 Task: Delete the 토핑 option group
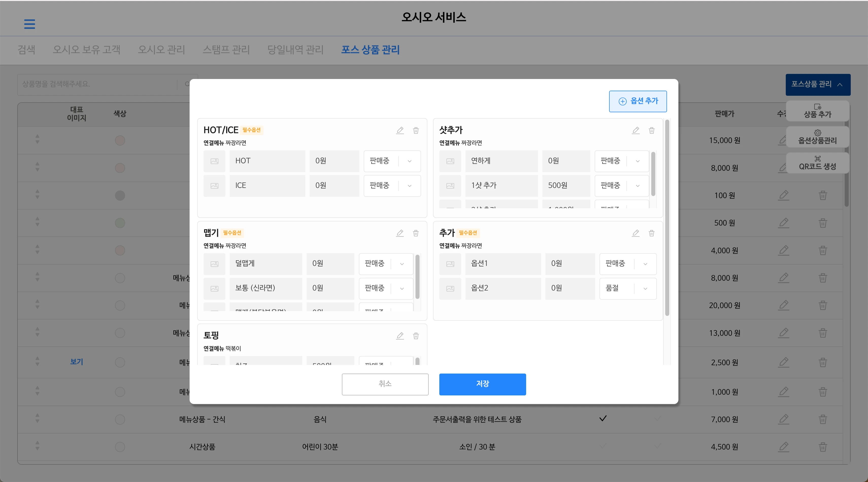coord(416,336)
